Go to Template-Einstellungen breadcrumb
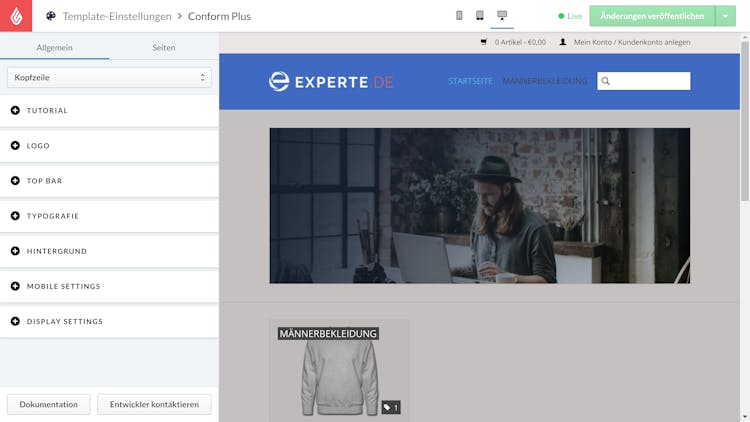Viewport: 750px width, 422px height. pyautogui.click(x=117, y=16)
